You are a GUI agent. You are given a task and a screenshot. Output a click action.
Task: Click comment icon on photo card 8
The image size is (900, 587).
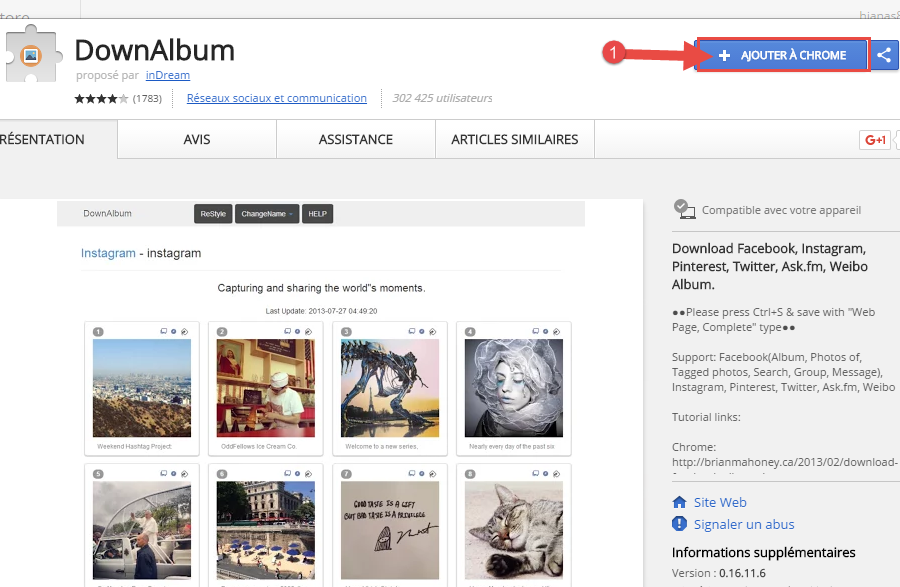coord(536,474)
